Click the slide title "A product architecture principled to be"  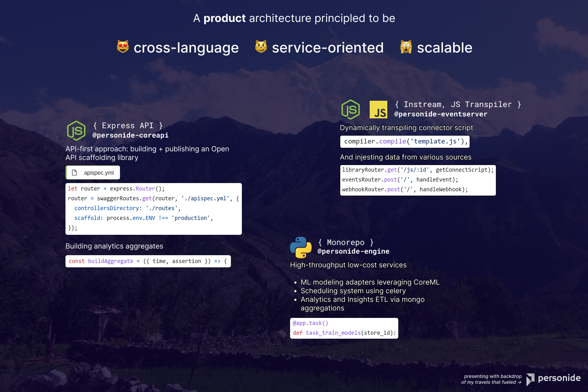[294, 18]
